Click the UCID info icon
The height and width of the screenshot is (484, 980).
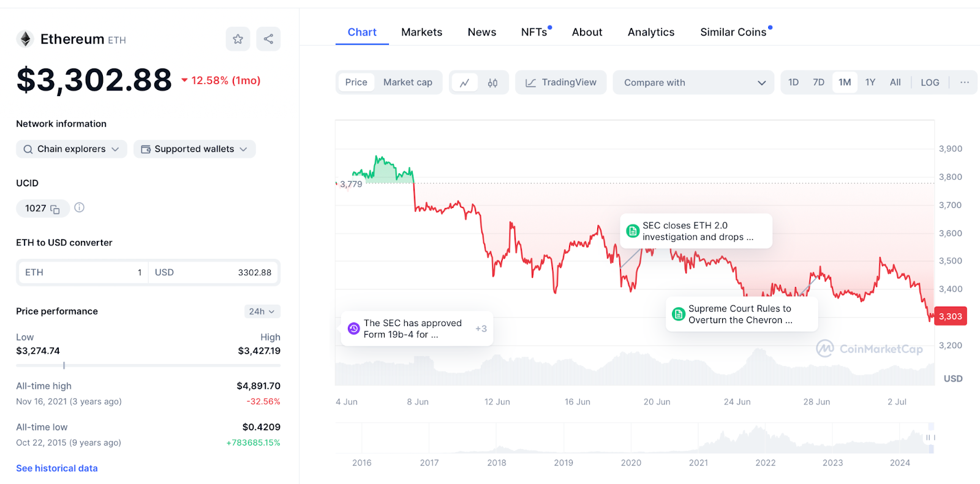[x=79, y=207]
